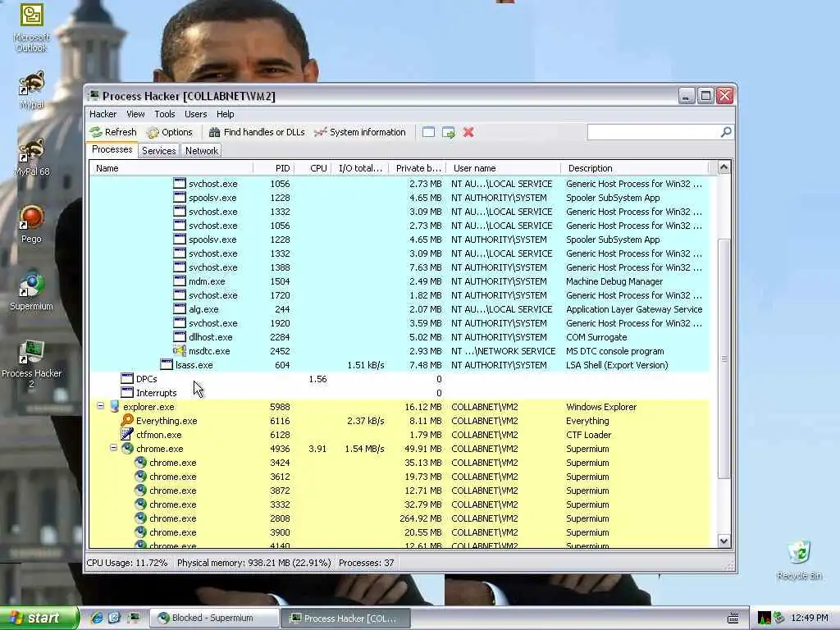Sort by the Name column header
Screen dimensions: 840x630
(171, 168)
